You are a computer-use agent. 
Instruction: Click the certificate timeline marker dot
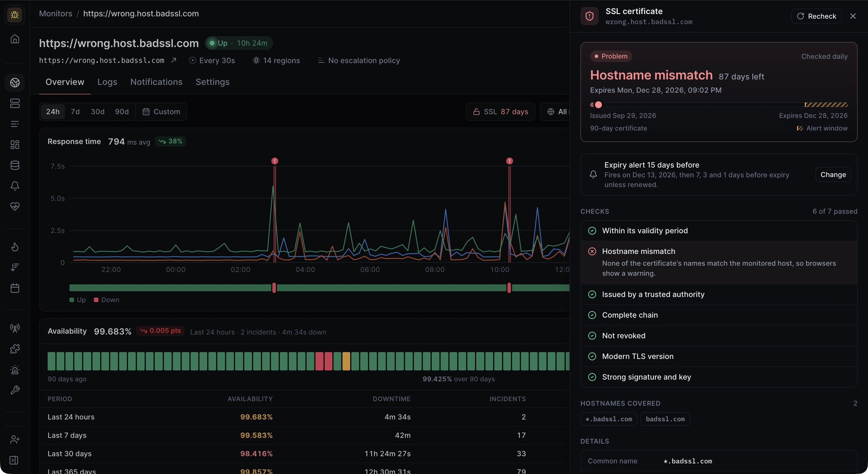coord(598,105)
